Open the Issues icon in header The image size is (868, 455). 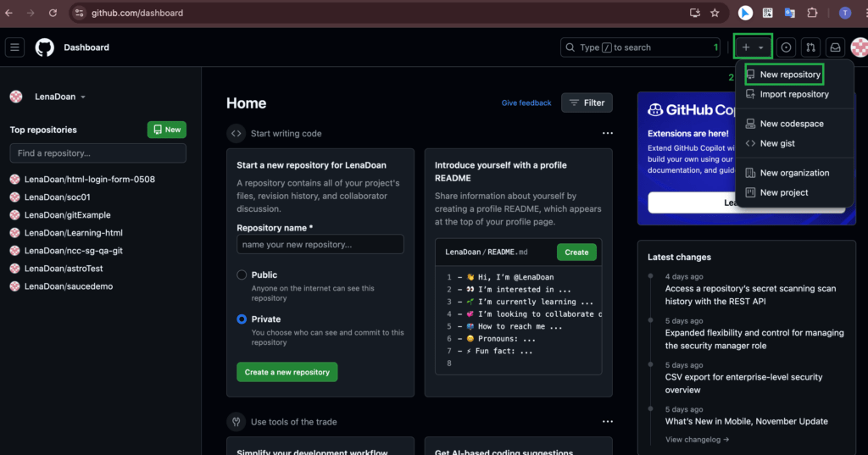(x=786, y=47)
